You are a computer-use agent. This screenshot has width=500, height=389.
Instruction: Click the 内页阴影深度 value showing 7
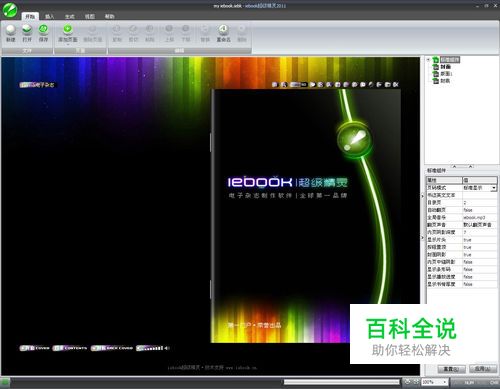tap(479, 232)
